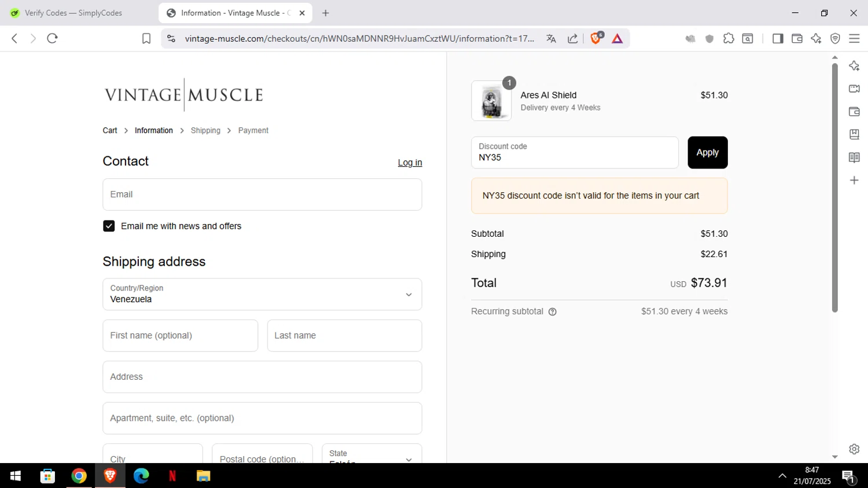The width and height of the screenshot is (868, 488).
Task: Open new browser tab with plus button
Action: [326, 13]
